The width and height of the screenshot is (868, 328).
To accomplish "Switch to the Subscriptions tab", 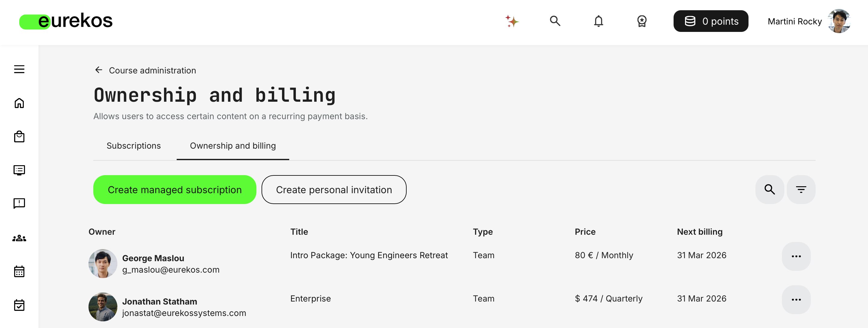I will tap(133, 145).
